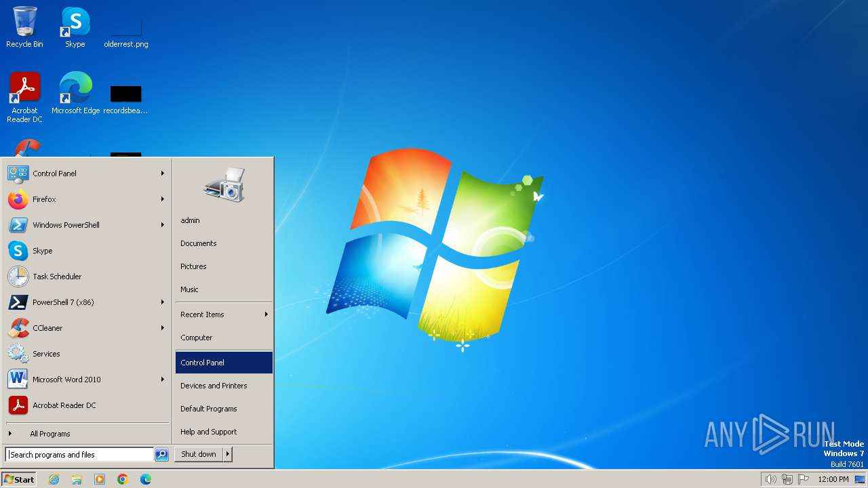The image size is (868, 488).
Task: Open Devices and Printers
Action: point(224,386)
